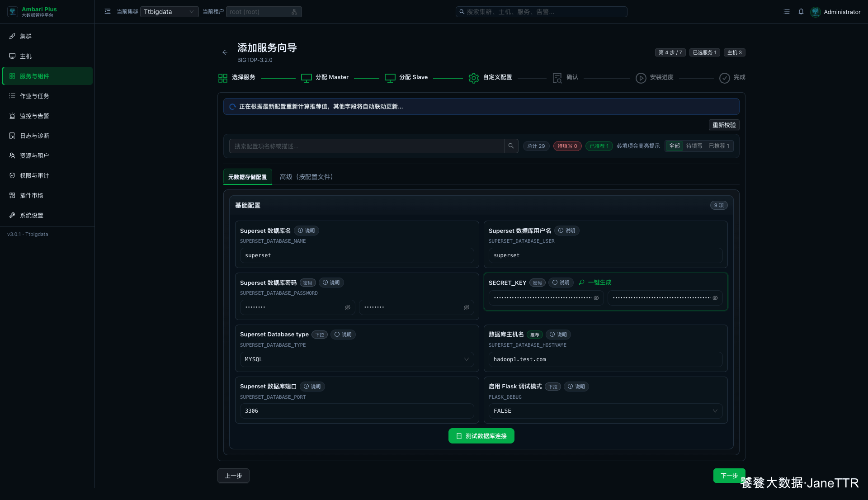The height and width of the screenshot is (500, 868).
Task: Focus the SUPERSET_DATABASE_NAME input
Action: pos(357,255)
